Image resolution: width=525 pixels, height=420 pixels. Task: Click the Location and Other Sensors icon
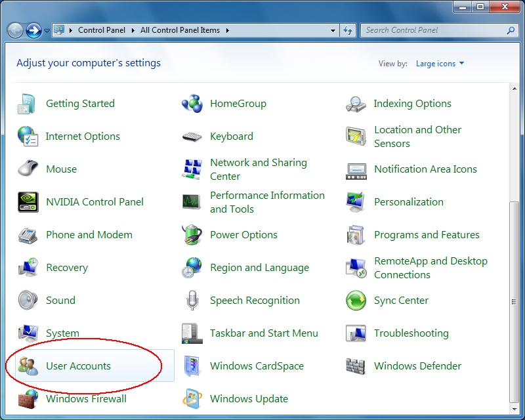356,136
